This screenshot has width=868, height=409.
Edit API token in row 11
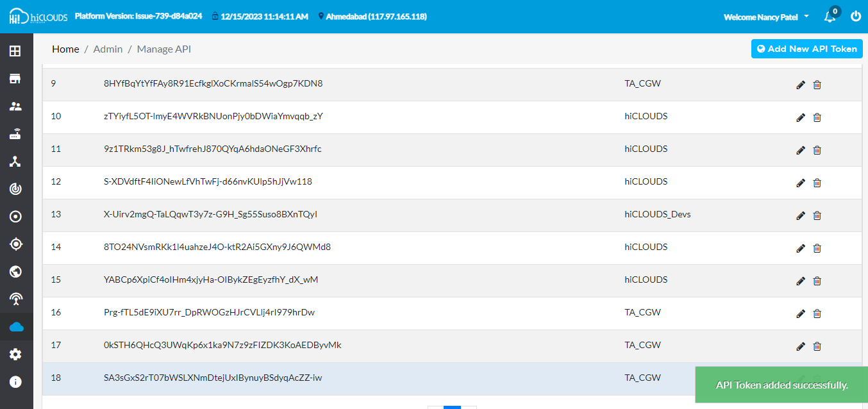pos(800,150)
